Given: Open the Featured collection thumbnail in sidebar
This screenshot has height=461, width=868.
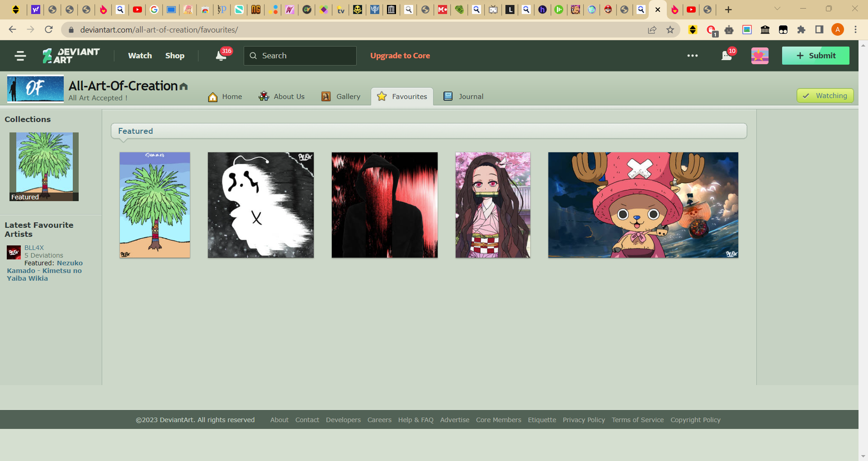Looking at the screenshot, I should coord(44,167).
